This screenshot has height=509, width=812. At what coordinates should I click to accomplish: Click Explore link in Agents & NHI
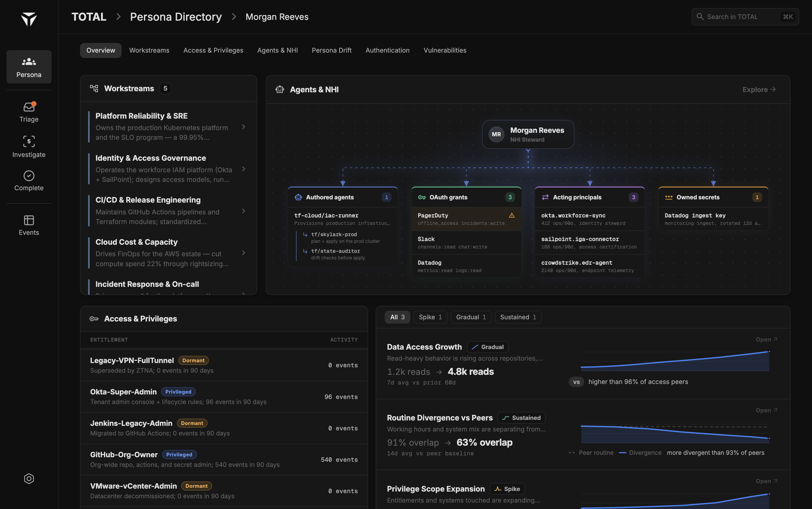759,90
